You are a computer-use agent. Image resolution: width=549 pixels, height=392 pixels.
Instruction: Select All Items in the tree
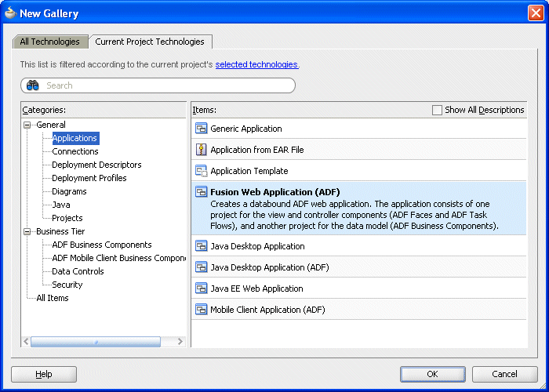(53, 298)
